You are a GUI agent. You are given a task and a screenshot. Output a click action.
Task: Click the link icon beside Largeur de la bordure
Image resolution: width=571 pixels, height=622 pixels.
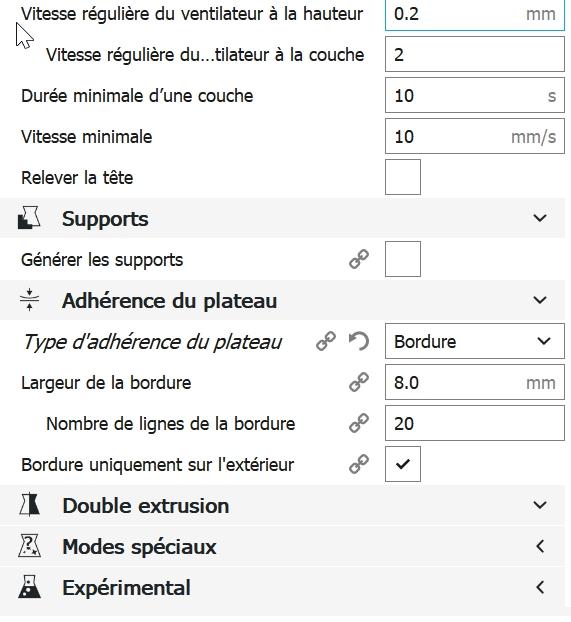(359, 382)
